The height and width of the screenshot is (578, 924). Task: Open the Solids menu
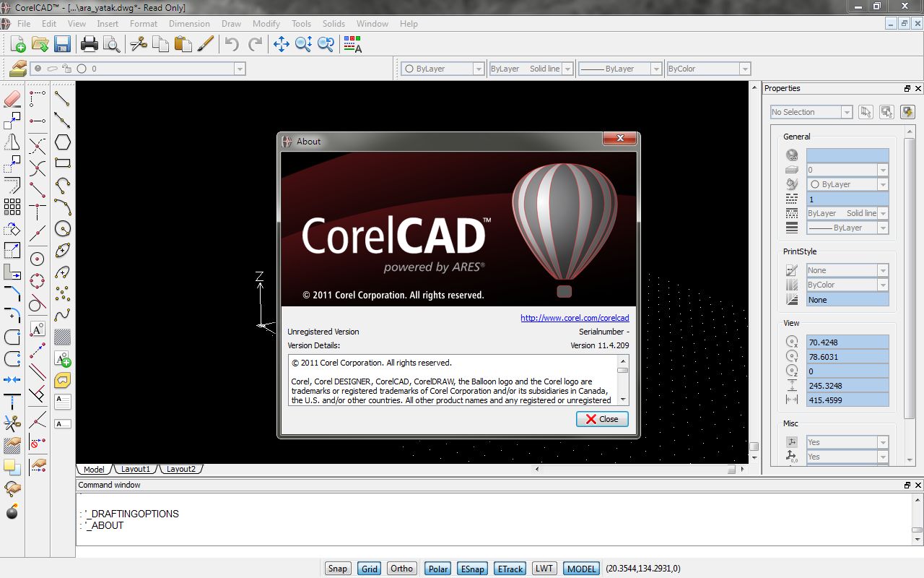pyautogui.click(x=334, y=23)
